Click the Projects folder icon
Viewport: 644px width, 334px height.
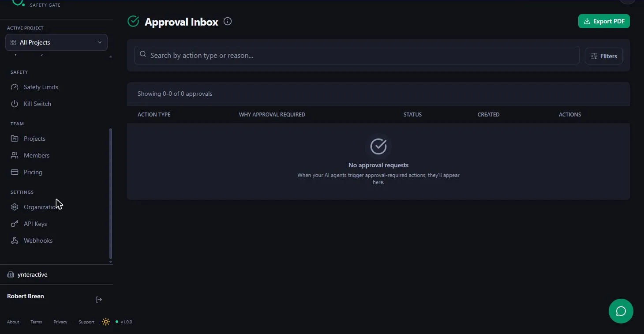15,139
